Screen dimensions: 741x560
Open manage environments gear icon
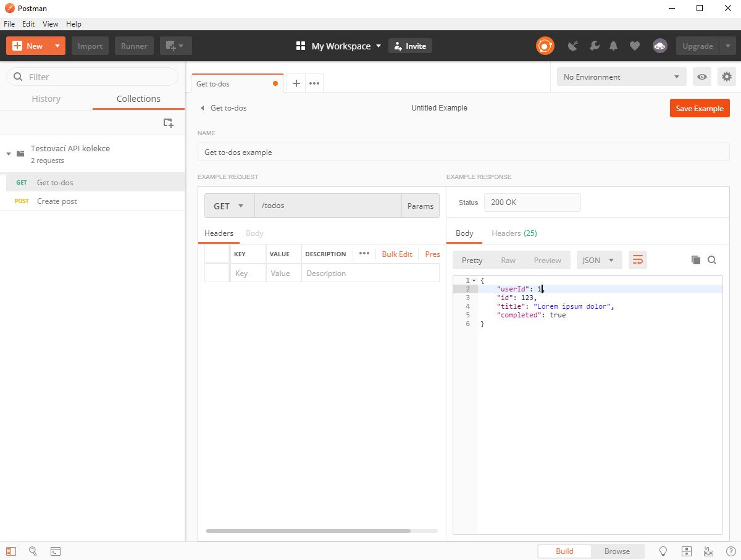(x=727, y=77)
